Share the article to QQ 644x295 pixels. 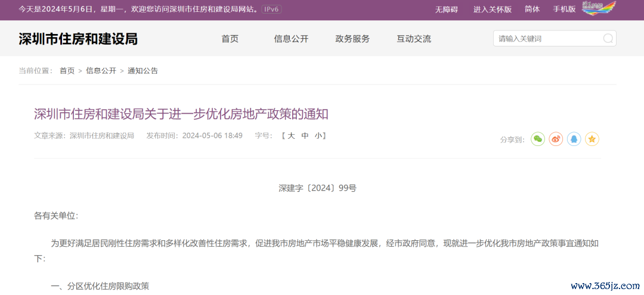(574, 139)
